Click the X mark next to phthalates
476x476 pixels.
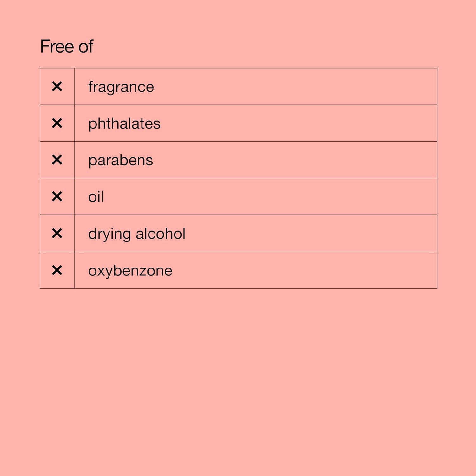(x=57, y=123)
